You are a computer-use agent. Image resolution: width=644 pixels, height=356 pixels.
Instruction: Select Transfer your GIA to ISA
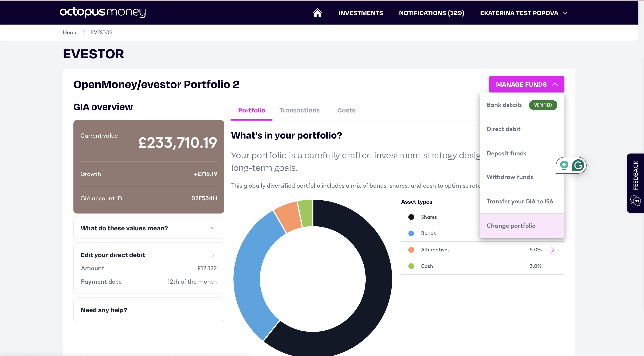click(x=521, y=201)
